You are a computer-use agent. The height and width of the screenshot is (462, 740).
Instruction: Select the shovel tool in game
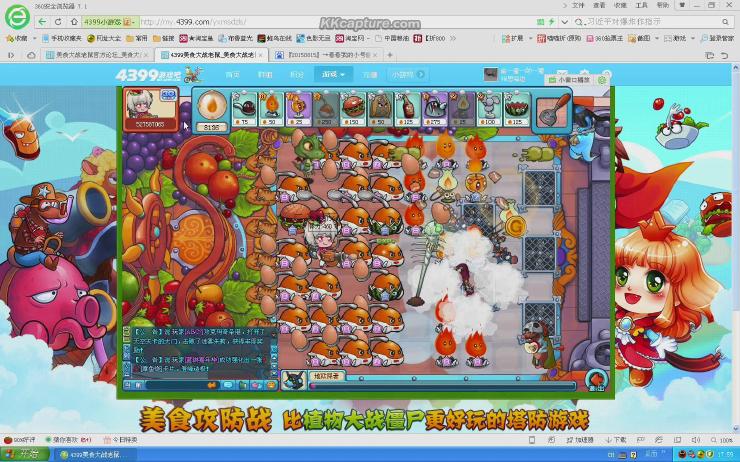(x=549, y=109)
